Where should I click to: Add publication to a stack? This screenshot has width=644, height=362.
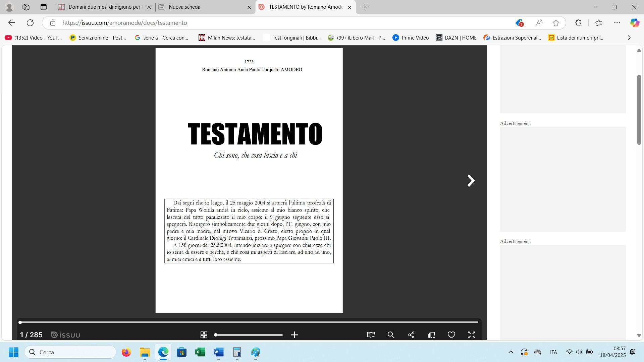pyautogui.click(x=431, y=335)
